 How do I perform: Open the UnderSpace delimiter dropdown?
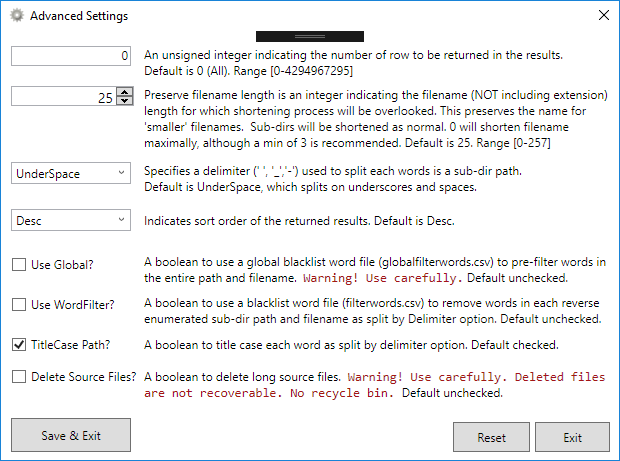coord(71,173)
